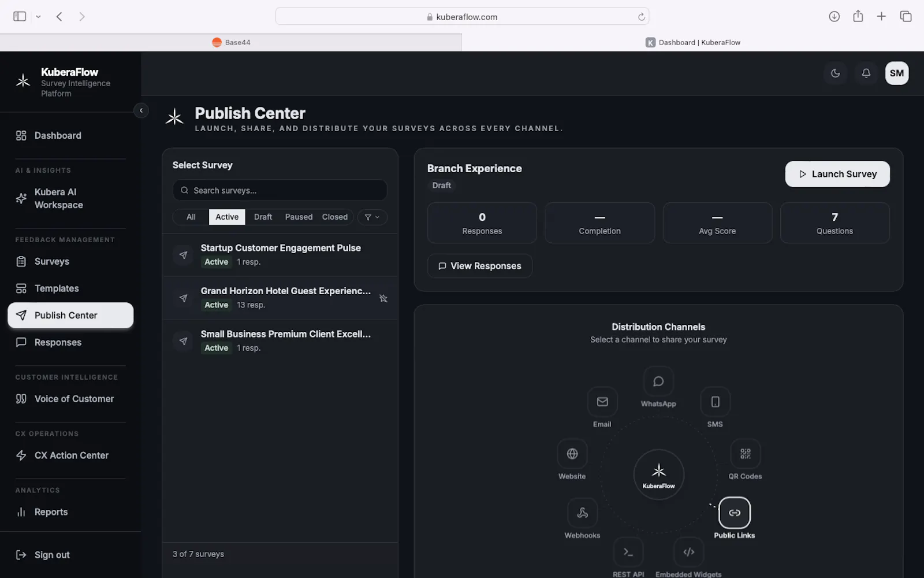Viewport: 924px width, 578px height.
Task: Select the Email distribution channel icon
Action: 602,402
